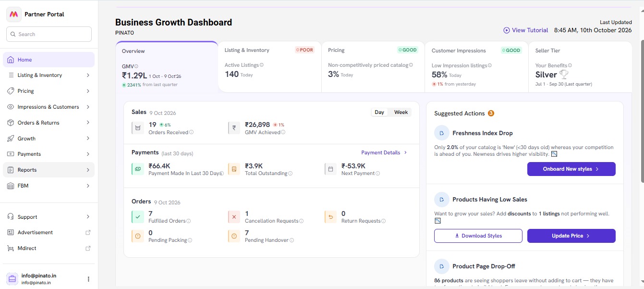Expand the Pricing sidebar chevron
Image resolution: width=644 pixels, height=289 pixels.
tap(88, 91)
